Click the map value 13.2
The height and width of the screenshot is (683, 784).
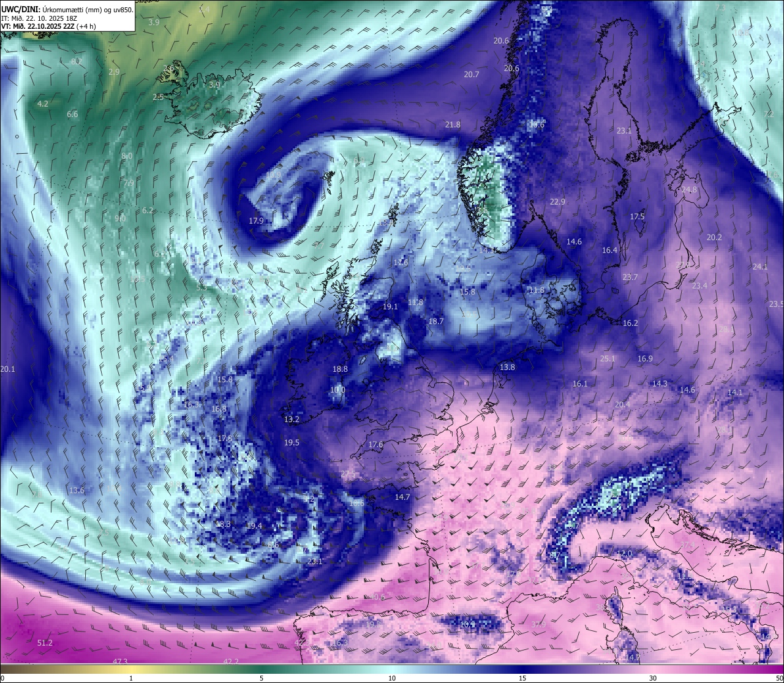point(292,419)
